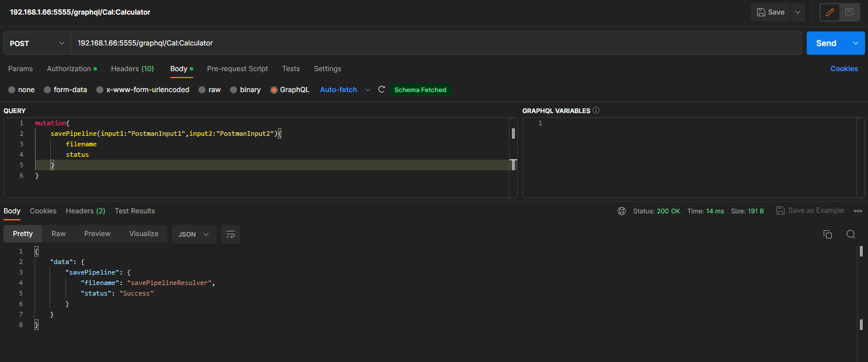868x362 pixels.
Task: Click the network globe icon
Action: 622,211
